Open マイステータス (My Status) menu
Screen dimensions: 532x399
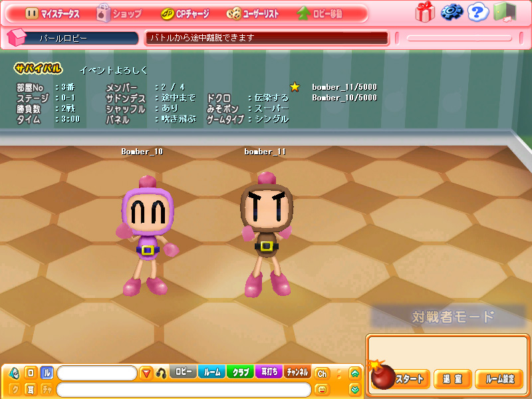[53, 13]
